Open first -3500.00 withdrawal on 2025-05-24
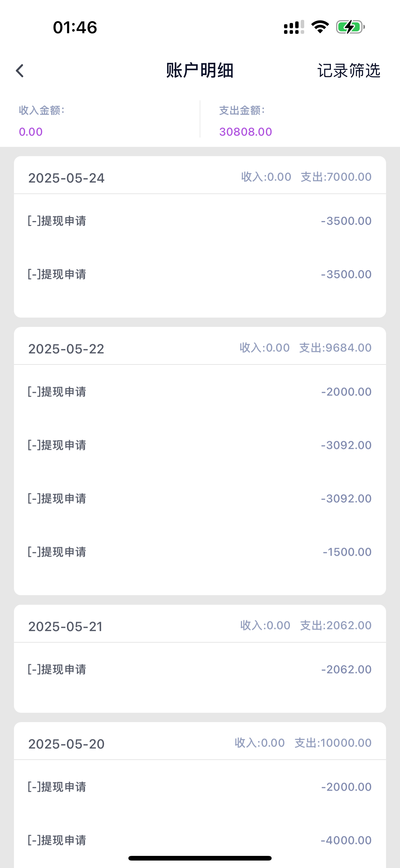The height and width of the screenshot is (868, 400). (x=200, y=221)
